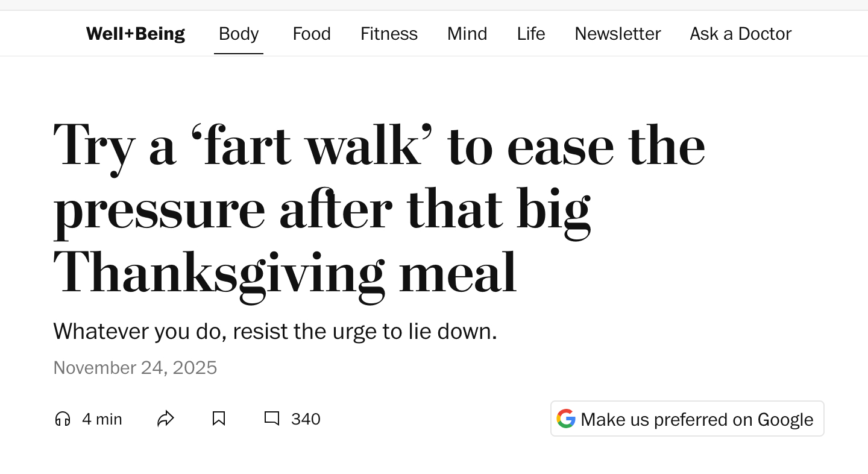
Task: Click the Google G logo
Action: tap(565, 419)
